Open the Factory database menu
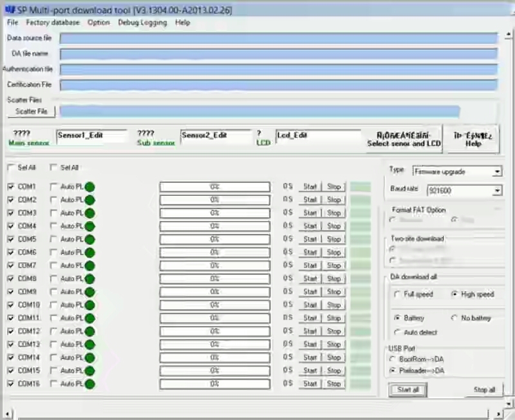This screenshot has height=420, width=515. pyautogui.click(x=53, y=22)
